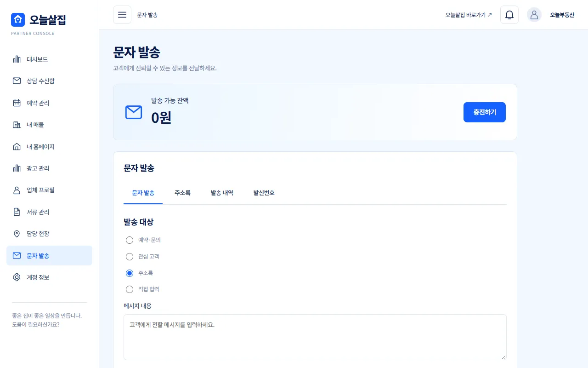This screenshot has height=368, width=588.
Task: Click the 발송 가능 잔액 label
Action: [170, 101]
